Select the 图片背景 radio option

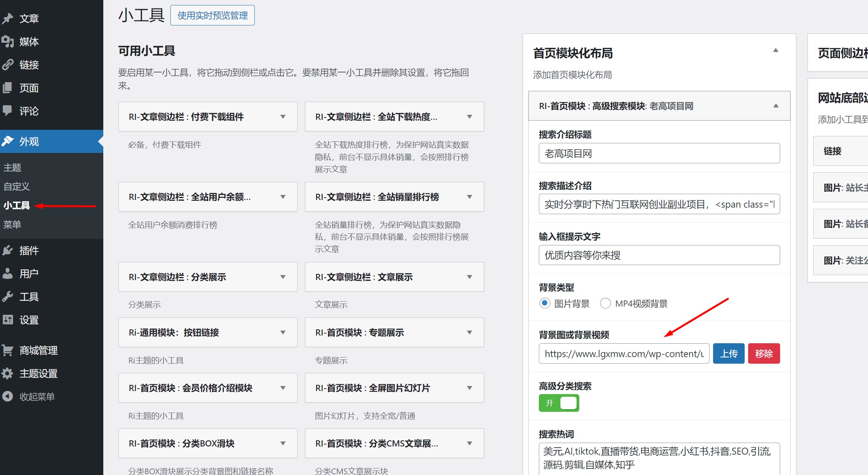[545, 303]
